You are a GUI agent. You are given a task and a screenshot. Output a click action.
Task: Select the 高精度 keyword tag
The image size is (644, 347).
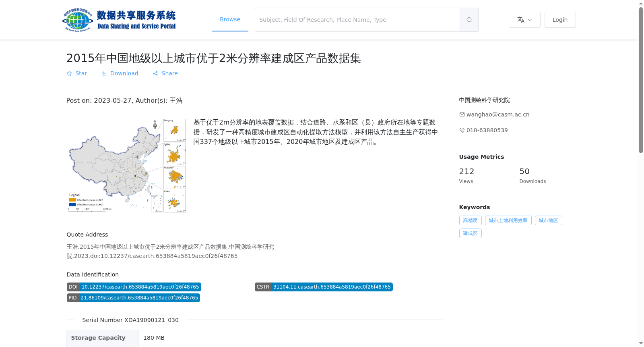(470, 220)
